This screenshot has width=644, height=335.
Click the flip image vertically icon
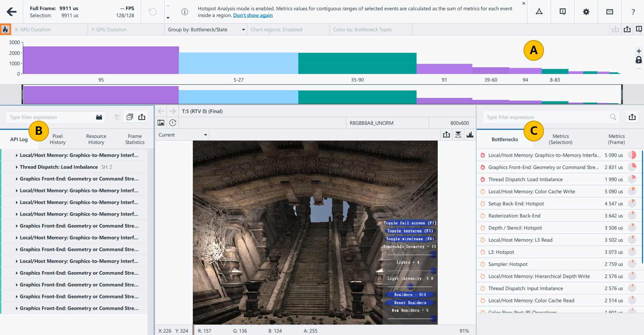pyautogui.click(x=458, y=135)
